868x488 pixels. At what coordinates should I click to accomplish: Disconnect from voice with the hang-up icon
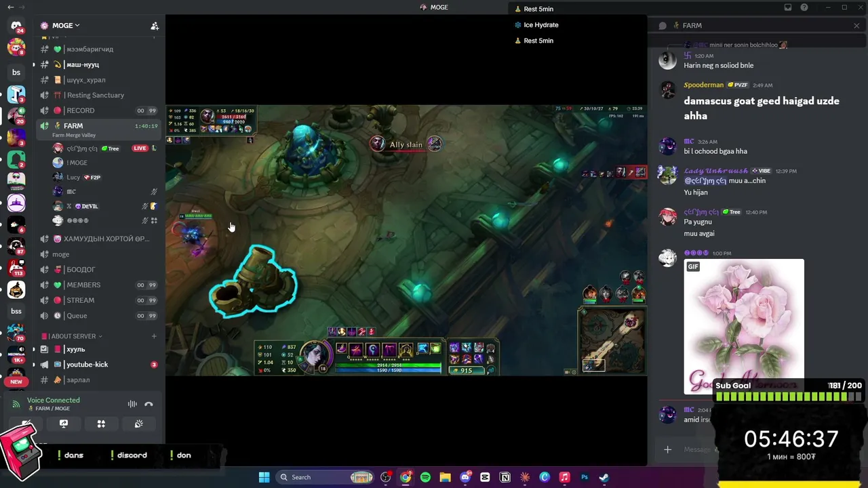[x=149, y=404]
